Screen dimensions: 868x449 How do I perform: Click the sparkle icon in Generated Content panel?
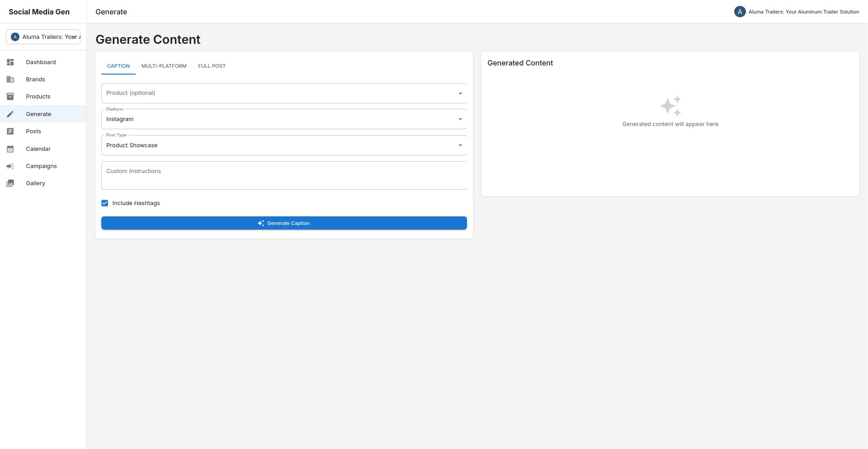click(x=670, y=106)
